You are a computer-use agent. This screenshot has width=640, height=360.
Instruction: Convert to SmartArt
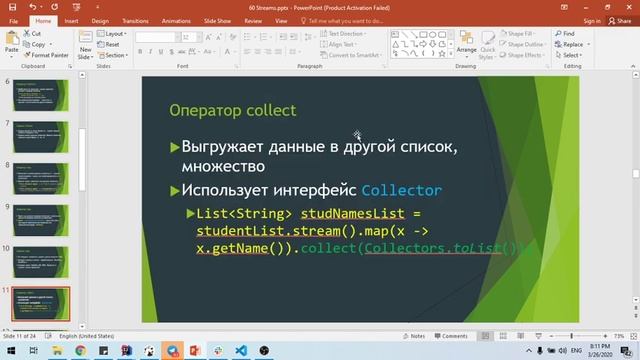point(351,55)
